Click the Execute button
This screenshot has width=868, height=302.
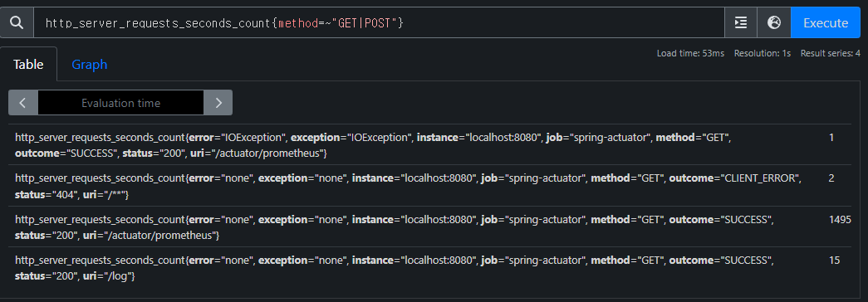click(826, 22)
